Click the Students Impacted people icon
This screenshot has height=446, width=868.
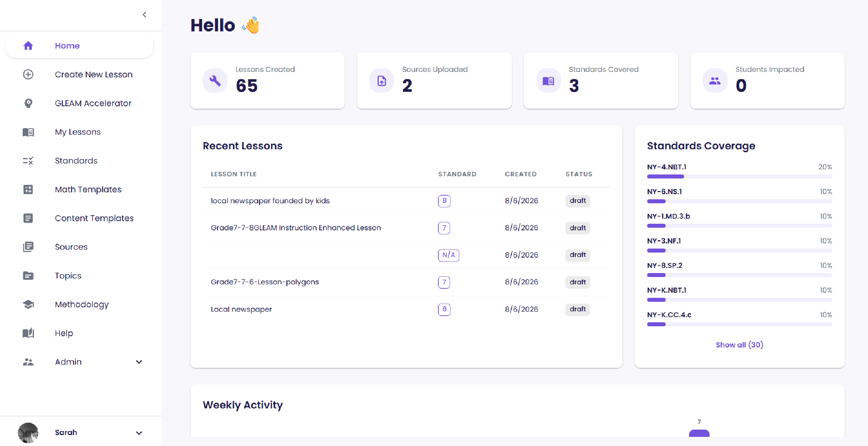click(715, 81)
